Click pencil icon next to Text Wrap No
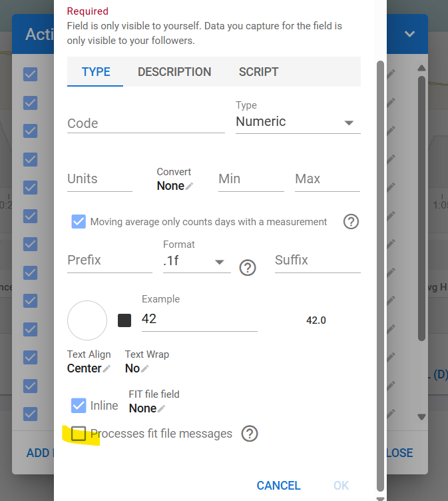Screen dimensions: 448x501 (145, 368)
